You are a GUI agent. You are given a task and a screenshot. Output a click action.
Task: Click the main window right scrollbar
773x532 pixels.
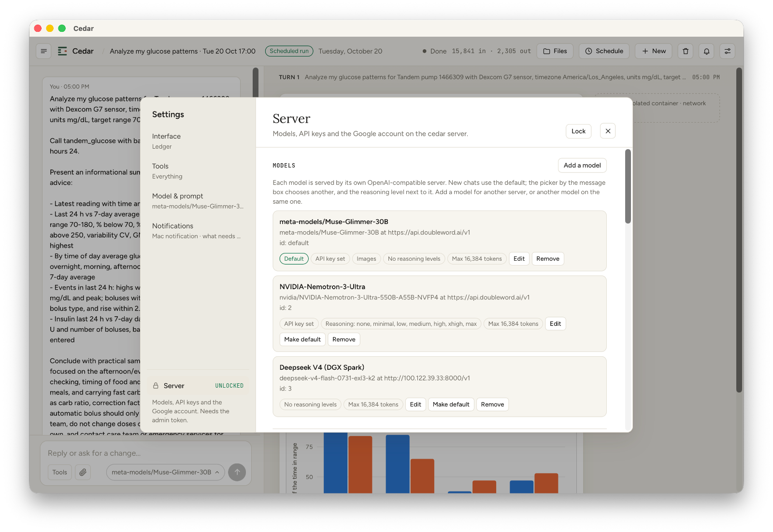(x=739, y=230)
